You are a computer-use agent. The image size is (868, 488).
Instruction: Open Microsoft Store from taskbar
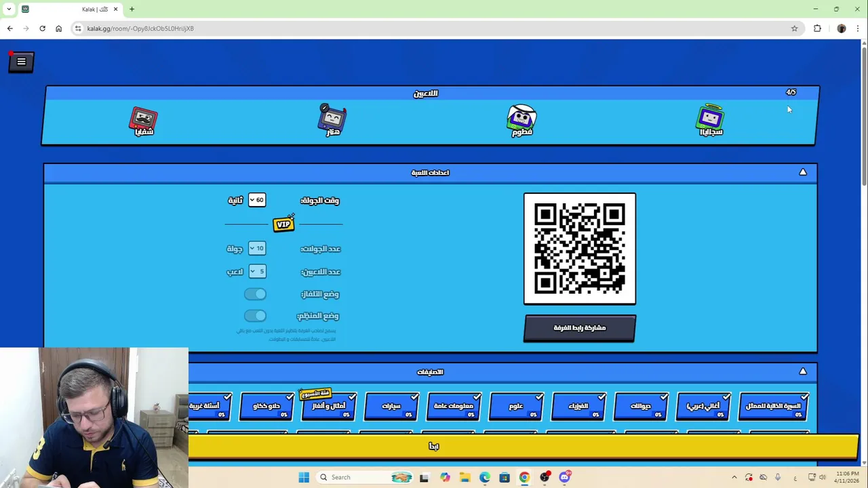tap(505, 477)
